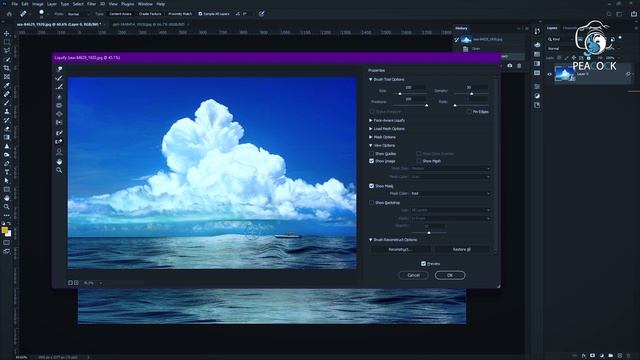Collapse the Brush Tool Options section

pyautogui.click(x=371, y=80)
